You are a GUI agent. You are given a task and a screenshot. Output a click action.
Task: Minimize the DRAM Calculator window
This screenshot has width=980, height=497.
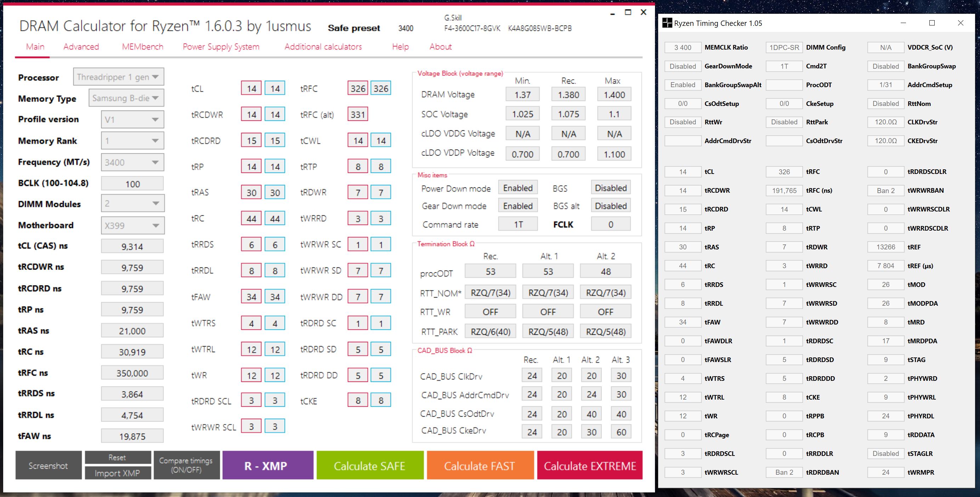(x=612, y=13)
